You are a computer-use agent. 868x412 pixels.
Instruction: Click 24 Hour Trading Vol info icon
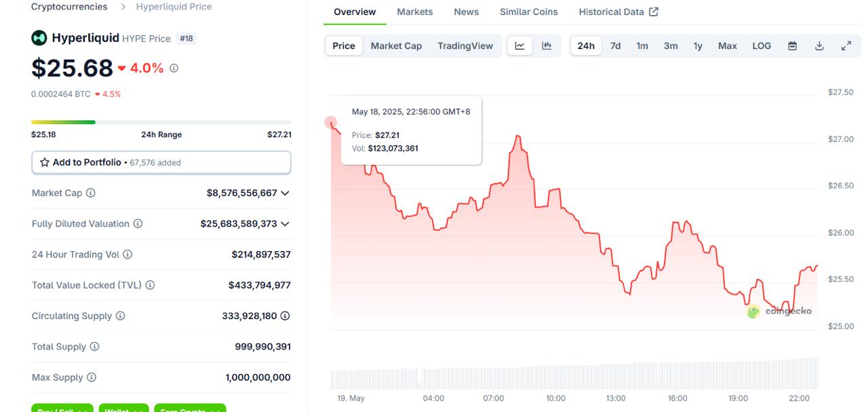[127, 255]
